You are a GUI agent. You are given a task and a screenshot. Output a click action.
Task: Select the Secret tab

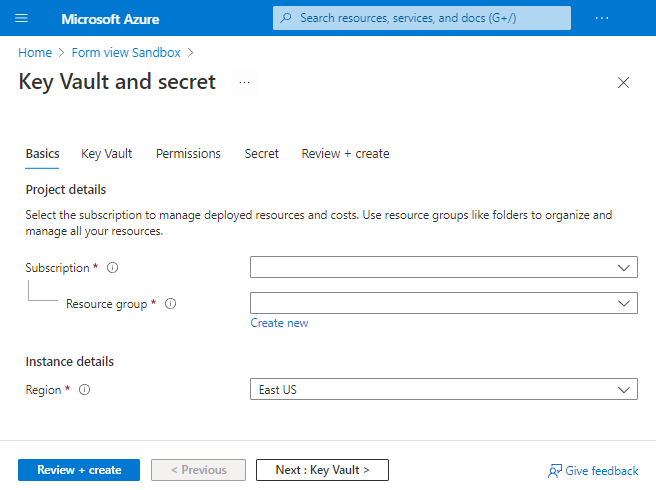click(262, 154)
